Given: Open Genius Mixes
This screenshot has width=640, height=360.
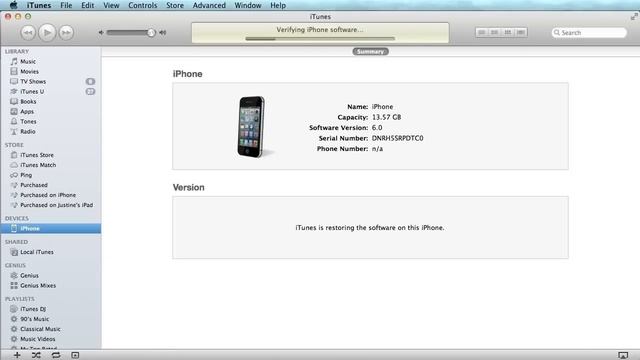Looking at the screenshot, I should pos(38,285).
